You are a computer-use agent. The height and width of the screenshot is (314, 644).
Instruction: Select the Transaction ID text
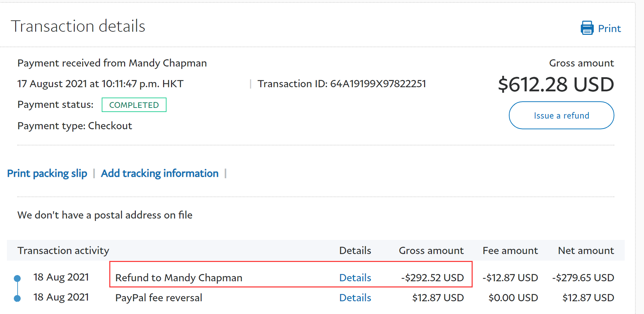pyautogui.click(x=342, y=84)
